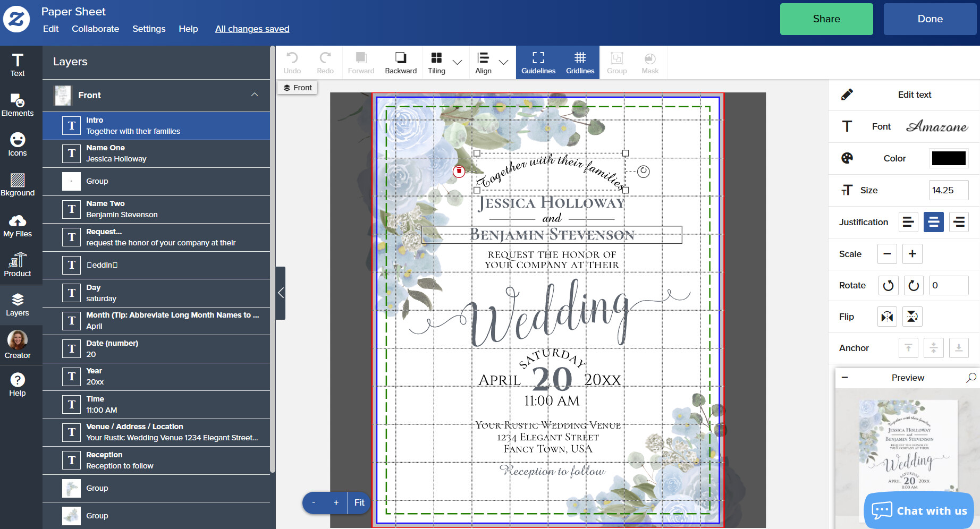Open the Front view selector
980x529 pixels.
298,88
